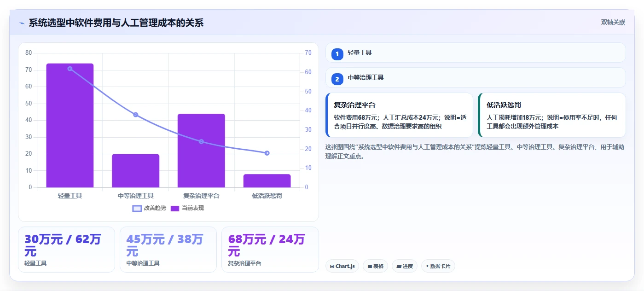Click the 轻量工具 label under 30万元

point(35,263)
